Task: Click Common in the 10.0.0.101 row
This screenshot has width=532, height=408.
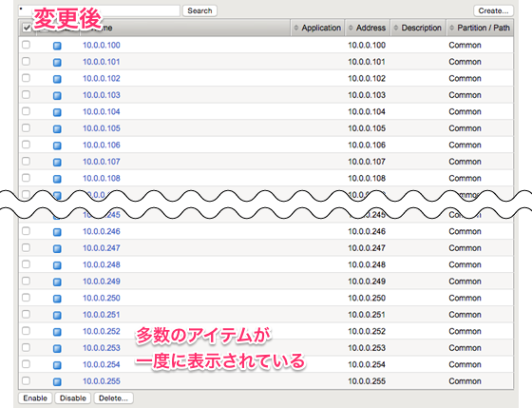Action: click(x=465, y=62)
